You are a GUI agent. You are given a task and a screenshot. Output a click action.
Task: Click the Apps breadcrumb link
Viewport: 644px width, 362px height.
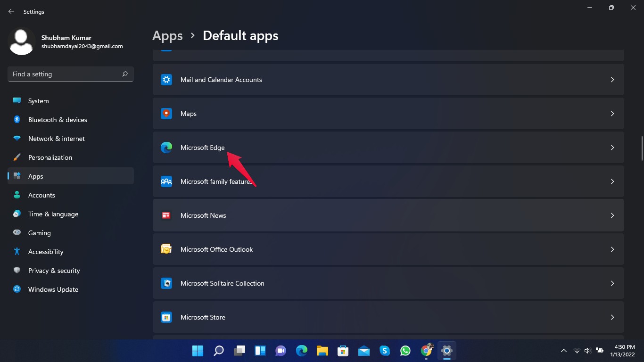click(x=167, y=36)
